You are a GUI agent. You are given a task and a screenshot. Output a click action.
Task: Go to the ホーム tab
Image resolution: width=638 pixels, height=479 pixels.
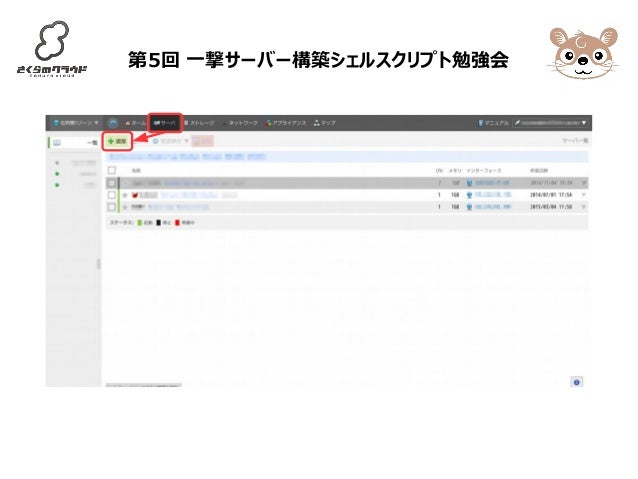[135, 123]
